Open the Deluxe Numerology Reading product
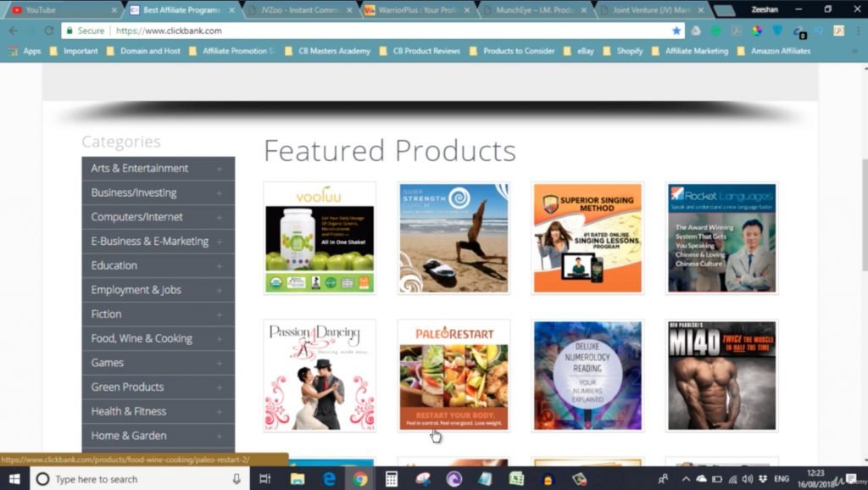The height and width of the screenshot is (490, 868). [x=588, y=376]
